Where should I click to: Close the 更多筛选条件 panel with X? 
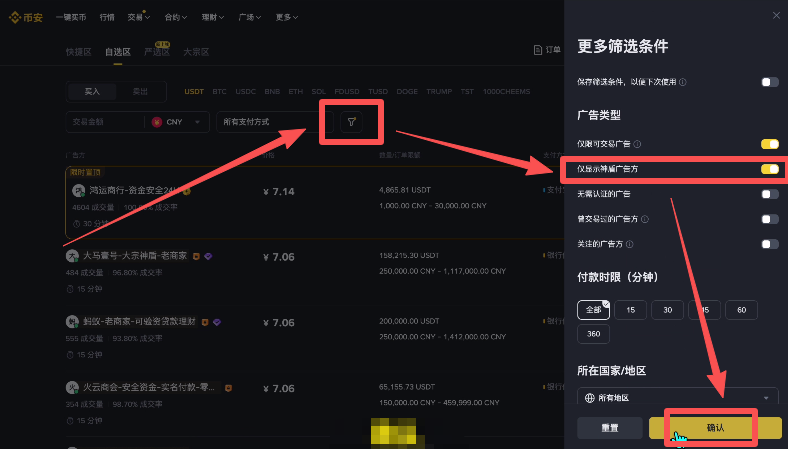coord(776,15)
